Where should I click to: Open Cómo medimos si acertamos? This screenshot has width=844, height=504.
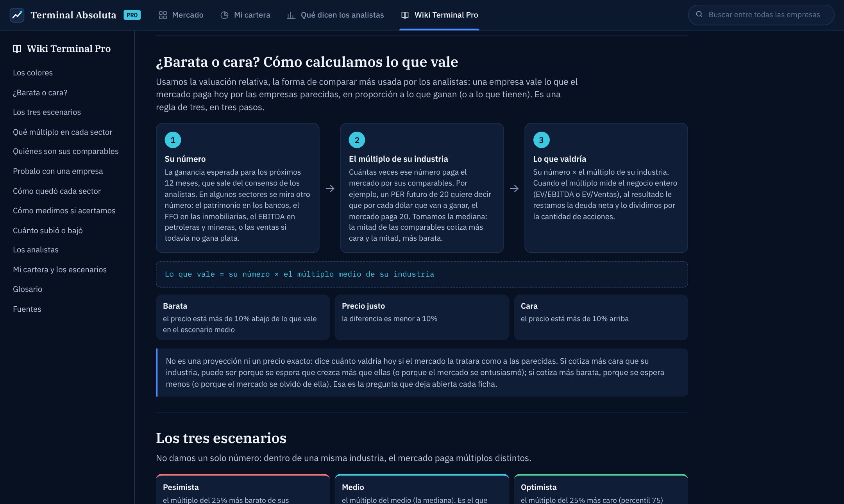64,211
